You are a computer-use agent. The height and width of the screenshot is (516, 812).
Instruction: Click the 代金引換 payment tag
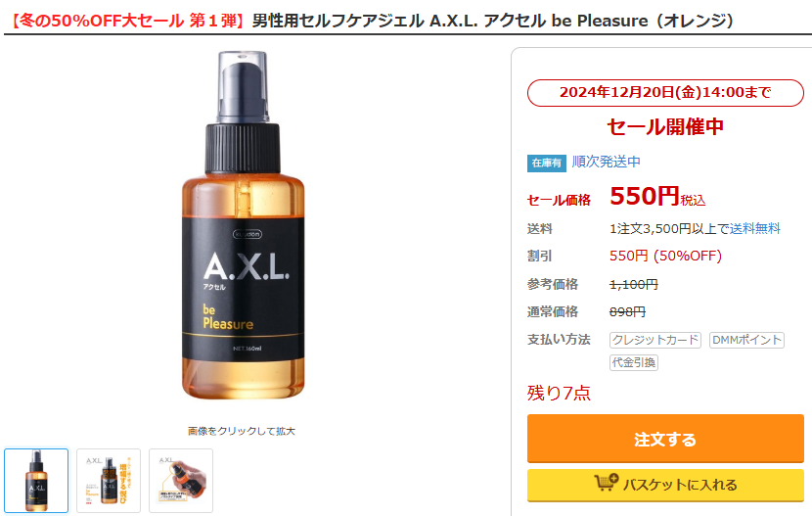pos(634,362)
